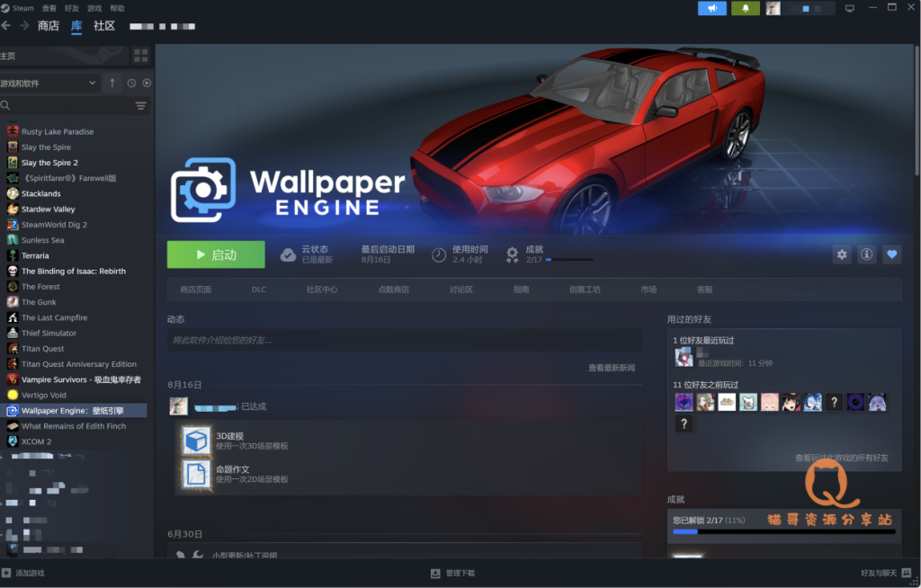Open 点数商店 points shop link
Image resolution: width=921 pixels, height=588 pixels.
click(394, 290)
